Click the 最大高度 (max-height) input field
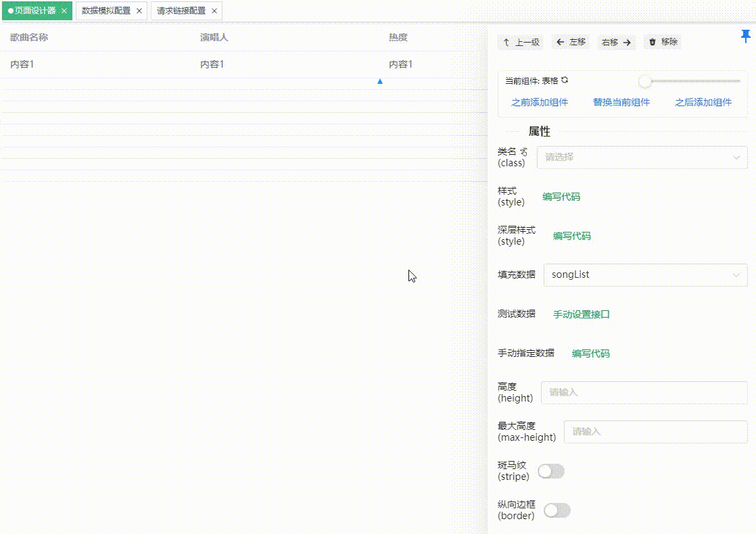Screen dimensions: 756x534 (655, 432)
